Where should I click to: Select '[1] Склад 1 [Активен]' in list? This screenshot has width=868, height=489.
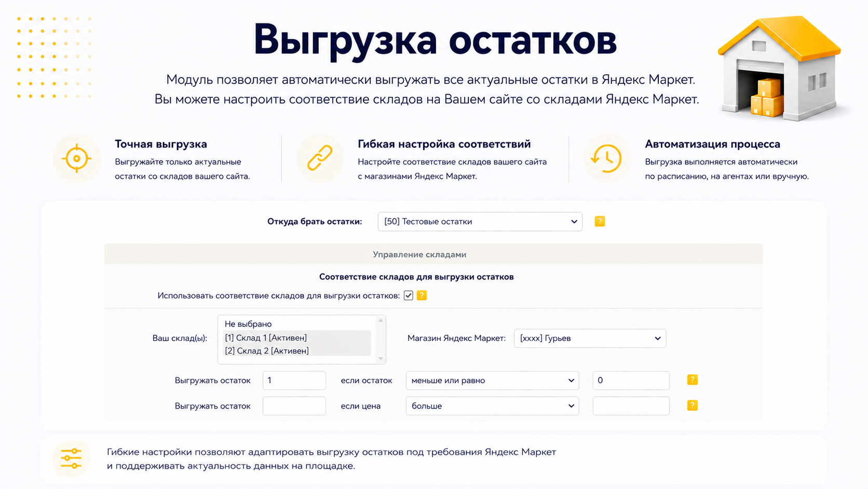pyautogui.click(x=297, y=337)
